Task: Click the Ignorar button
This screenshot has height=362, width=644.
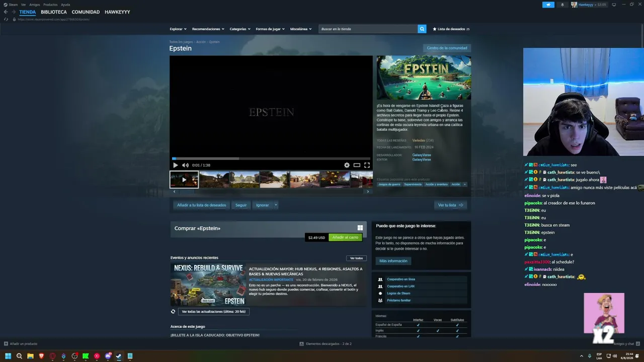Action: 262,205
